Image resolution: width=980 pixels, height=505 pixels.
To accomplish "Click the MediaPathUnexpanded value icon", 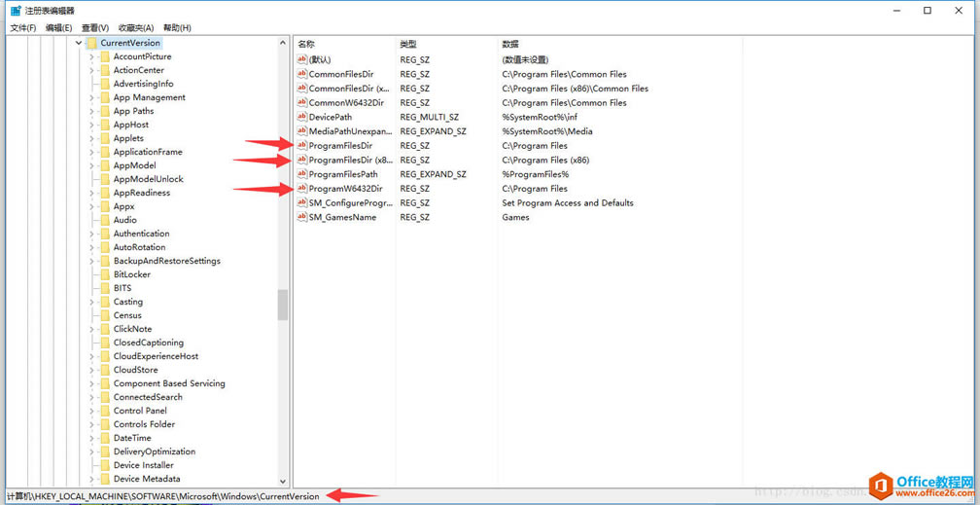I will [x=302, y=131].
